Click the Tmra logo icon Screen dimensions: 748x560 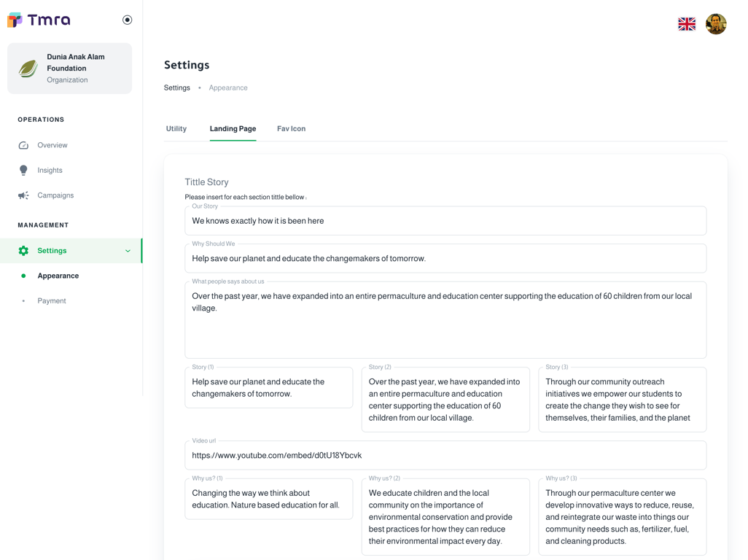coord(15,20)
